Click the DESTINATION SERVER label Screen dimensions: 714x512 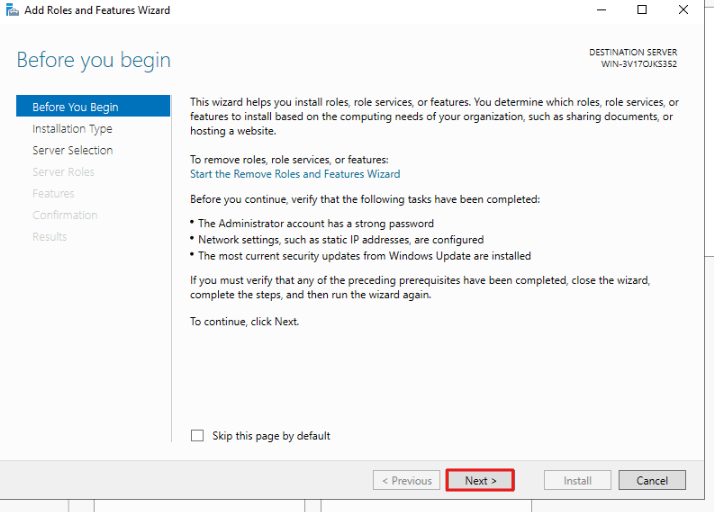click(633, 52)
